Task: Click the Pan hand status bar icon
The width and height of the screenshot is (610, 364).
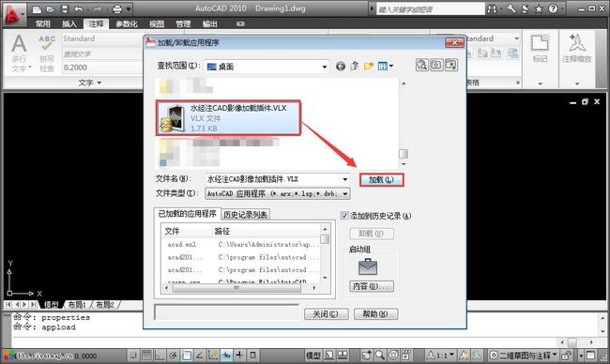Action: pos(366,355)
